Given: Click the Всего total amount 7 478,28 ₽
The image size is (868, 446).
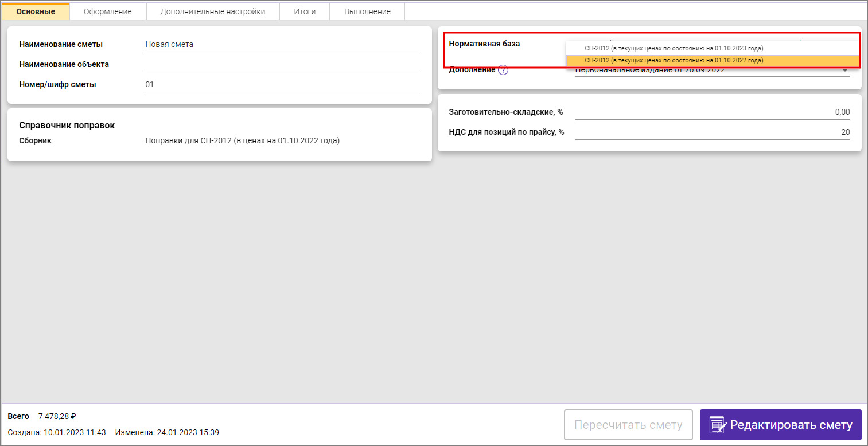Looking at the screenshot, I should [57, 416].
